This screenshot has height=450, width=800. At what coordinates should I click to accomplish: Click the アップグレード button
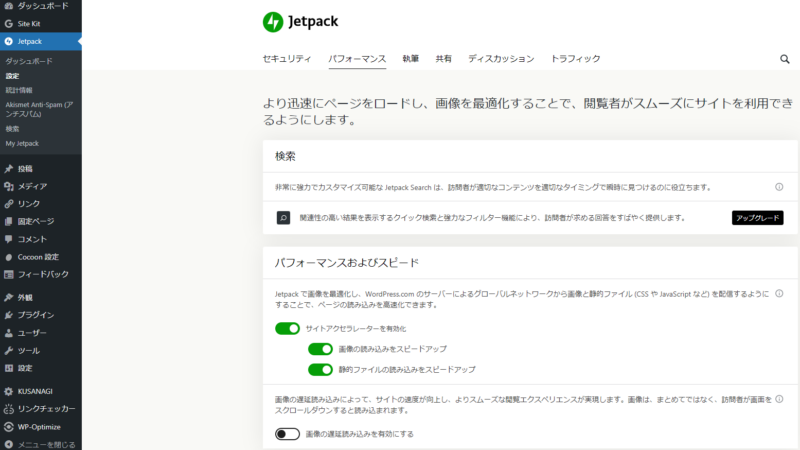coord(758,218)
